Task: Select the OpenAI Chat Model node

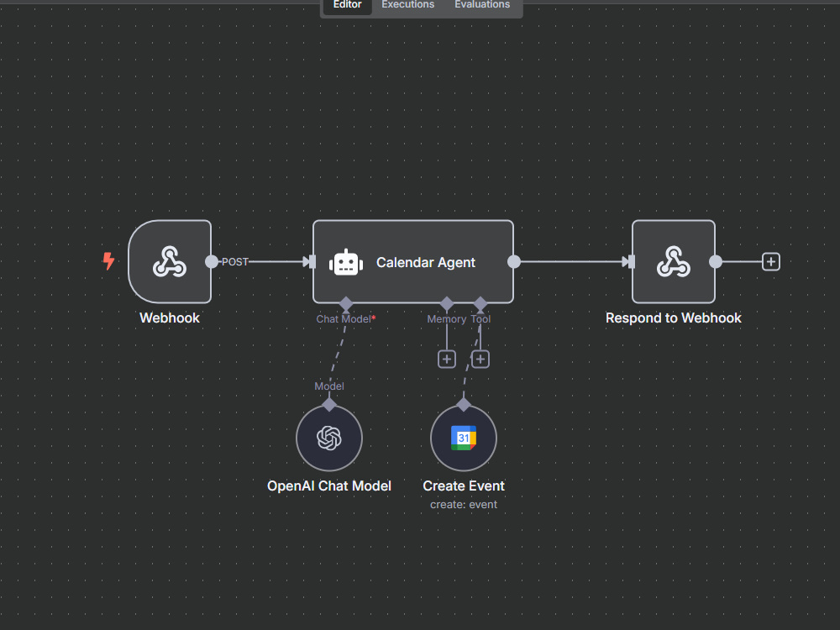Action: [x=329, y=438]
